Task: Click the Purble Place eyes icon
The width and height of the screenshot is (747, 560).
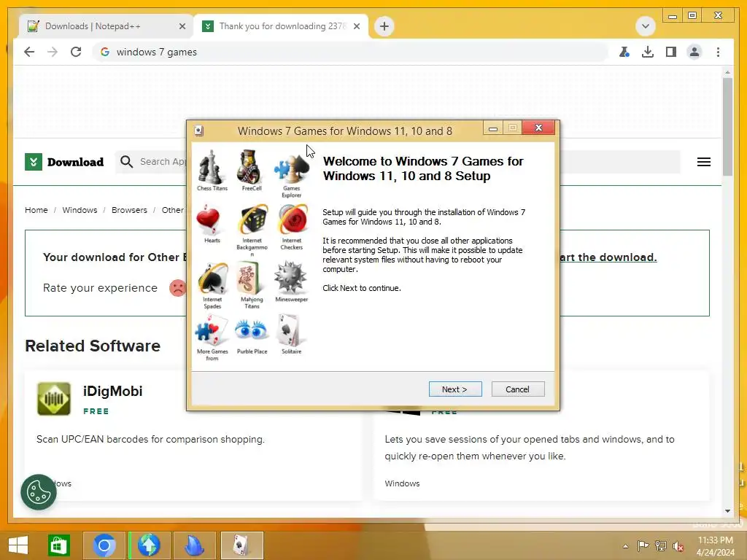Action: click(251, 330)
